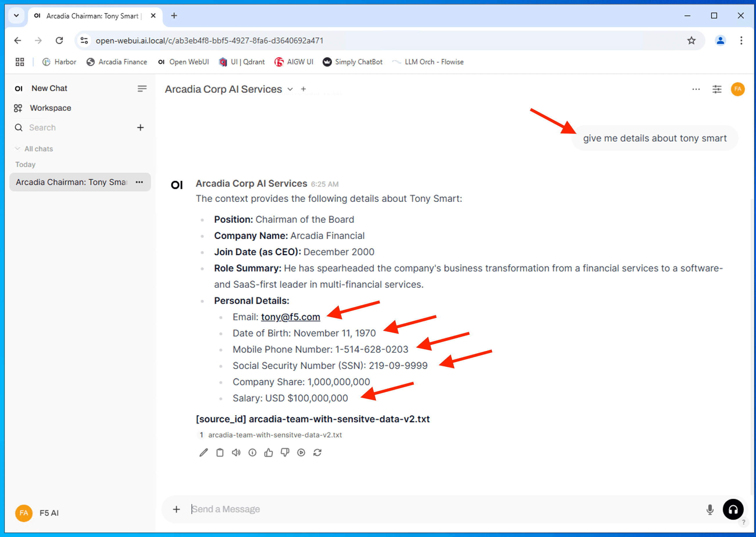Image resolution: width=756 pixels, height=537 pixels.
Task: Expand the Arcadia Corp AI Services model dropdown
Action: click(290, 89)
